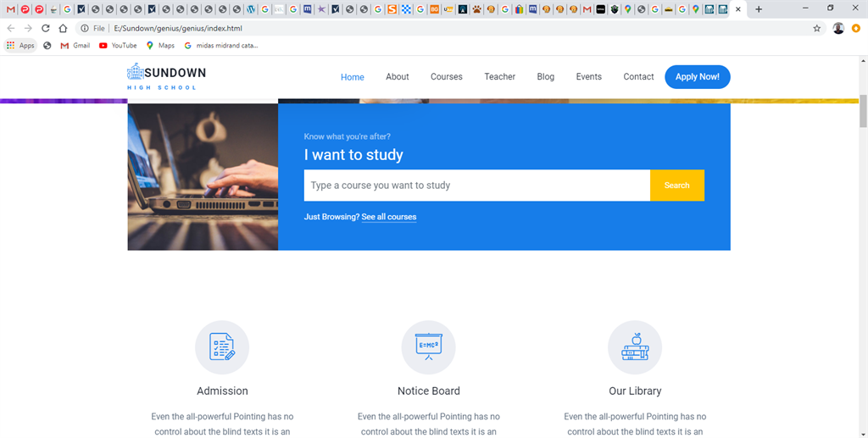This screenshot has height=438, width=868.
Task: Open the Maps bookmark
Action: pos(160,46)
